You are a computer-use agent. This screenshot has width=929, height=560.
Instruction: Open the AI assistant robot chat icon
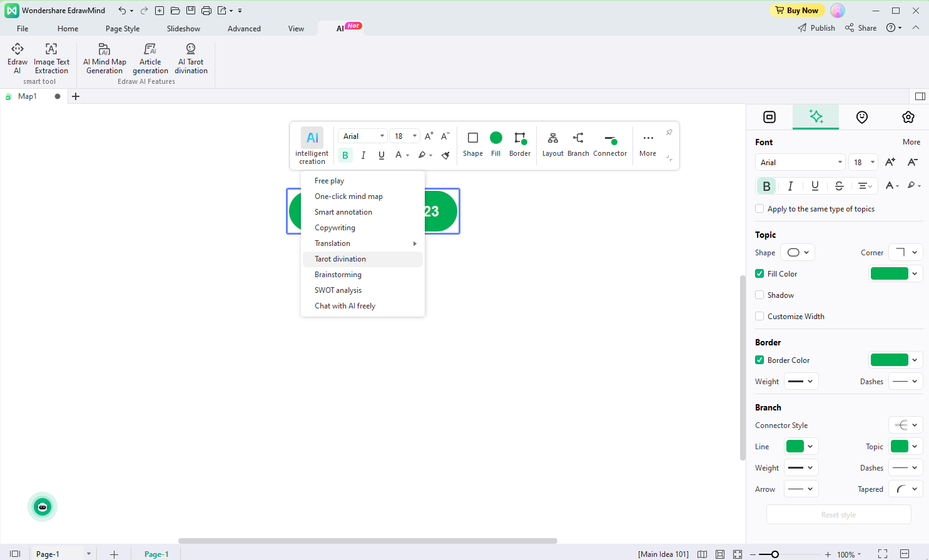coord(43,507)
